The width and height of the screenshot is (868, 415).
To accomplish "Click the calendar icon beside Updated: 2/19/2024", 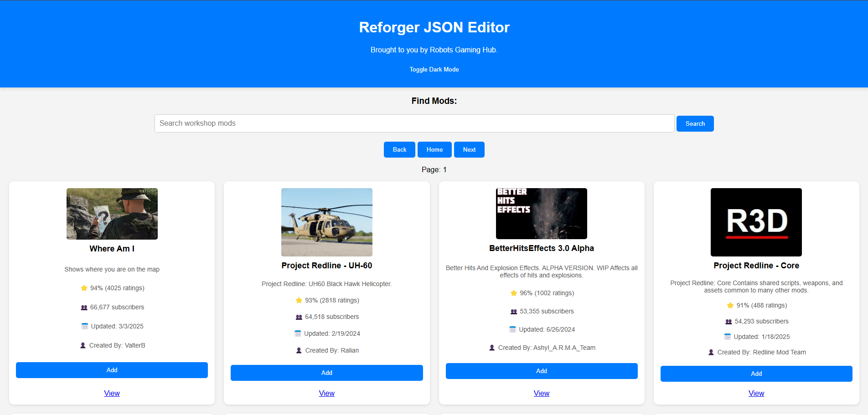I will 298,333.
